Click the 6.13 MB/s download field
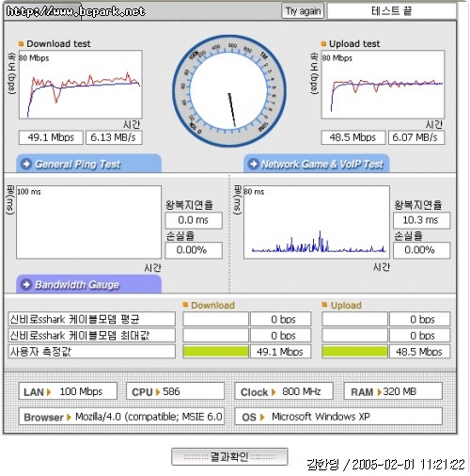470x476 pixels. click(x=114, y=137)
